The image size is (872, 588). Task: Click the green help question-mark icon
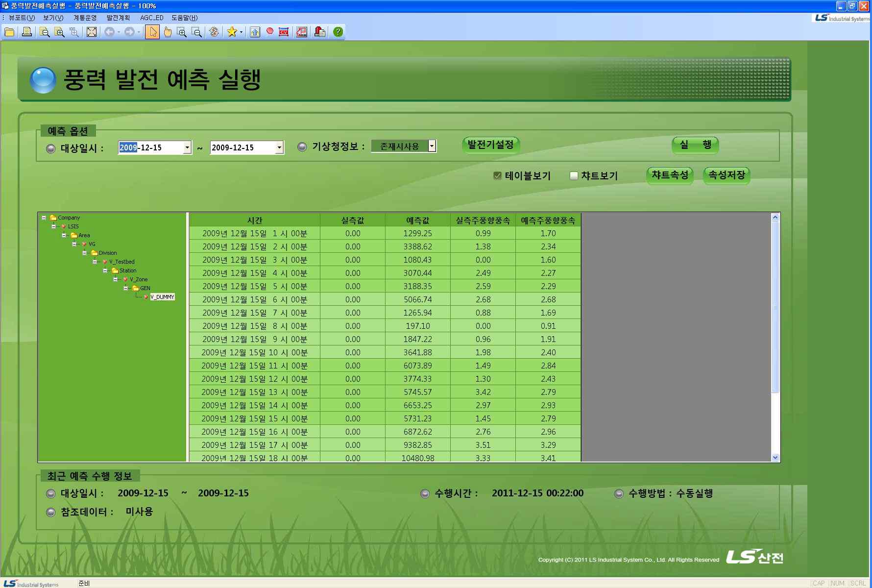(338, 32)
